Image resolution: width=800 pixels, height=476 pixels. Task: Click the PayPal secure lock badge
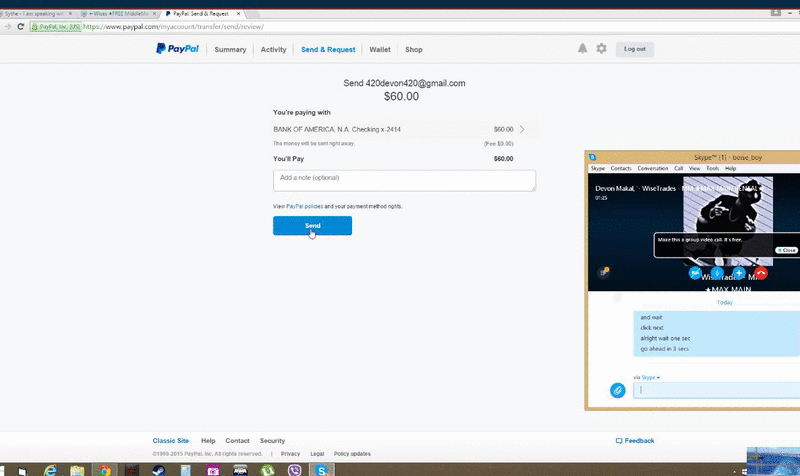pos(55,27)
